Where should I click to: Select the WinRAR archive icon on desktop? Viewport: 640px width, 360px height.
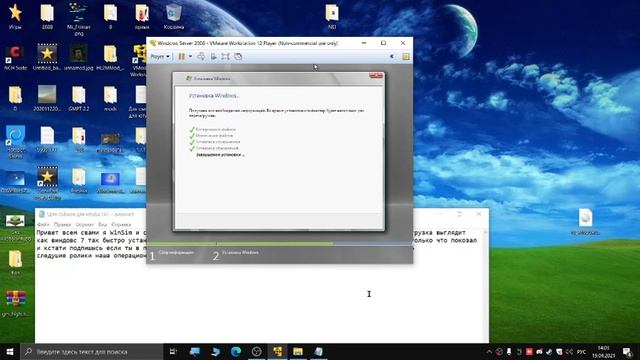(15, 303)
